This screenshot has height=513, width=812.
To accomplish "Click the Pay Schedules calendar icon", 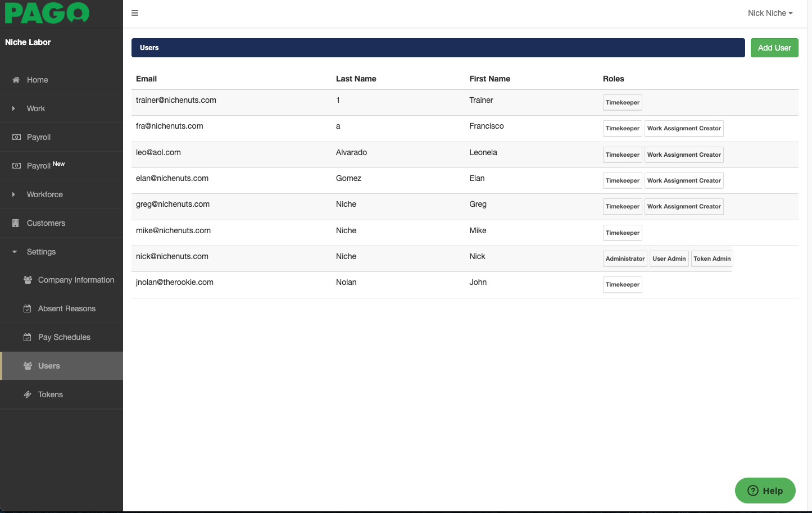I will pyautogui.click(x=28, y=337).
